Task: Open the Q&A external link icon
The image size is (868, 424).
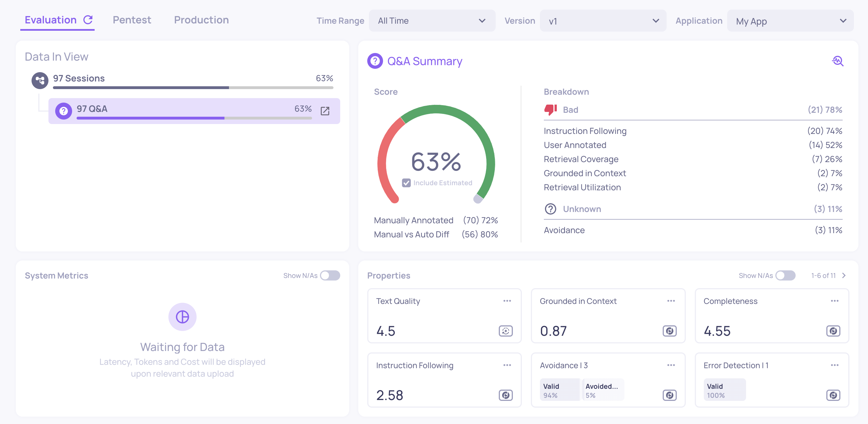Action: (x=325, y=111)
